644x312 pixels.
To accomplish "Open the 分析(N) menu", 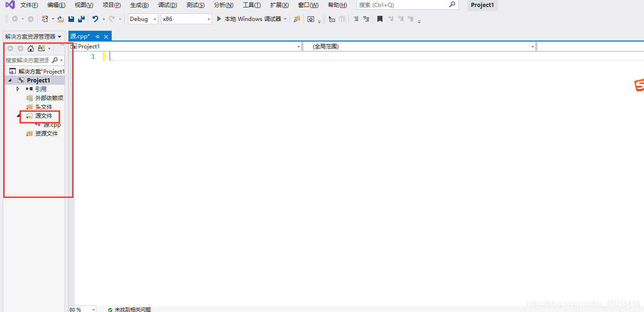I will click(x=224, y=5).
